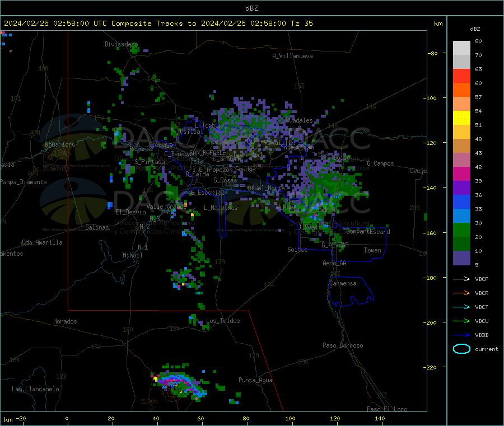Click the 'A_Villanueva' map label
Image resolution: width=504 pixels, height=426 pixels.
(x=292, y=56)
